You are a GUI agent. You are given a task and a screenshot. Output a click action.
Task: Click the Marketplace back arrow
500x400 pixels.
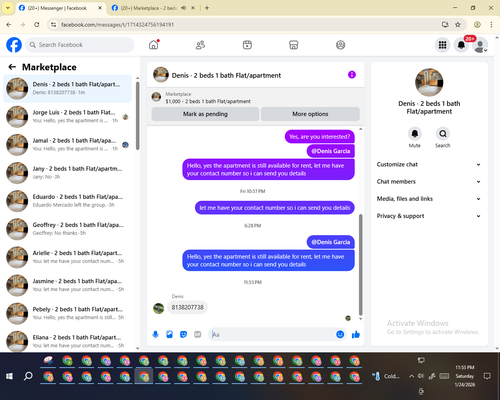coord(12,67)
